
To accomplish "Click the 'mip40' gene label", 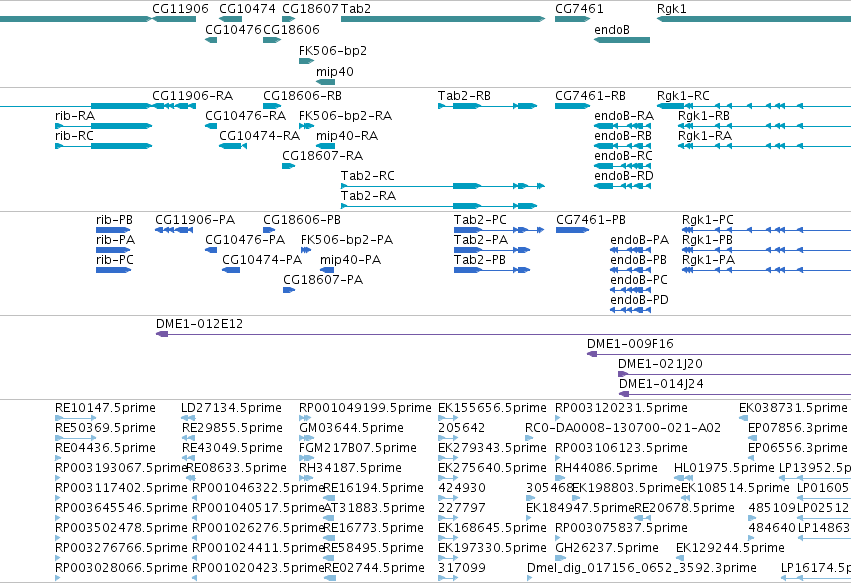I will tap(335, 72).
